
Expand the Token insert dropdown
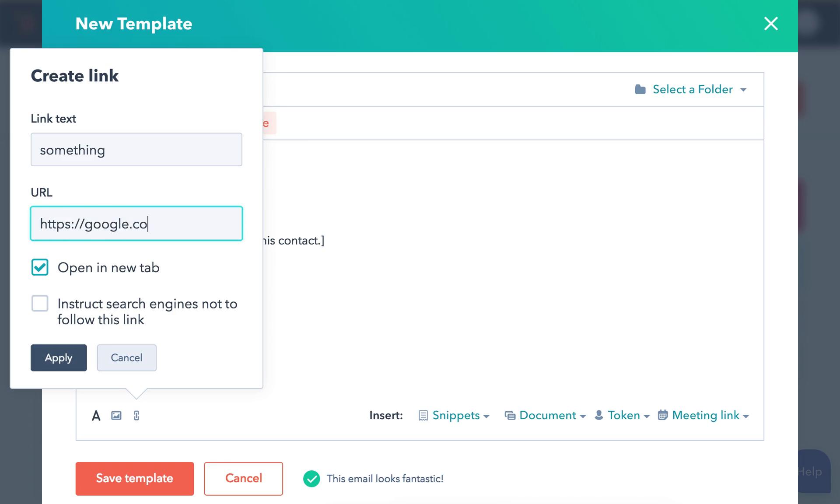(x=622, y=415)
